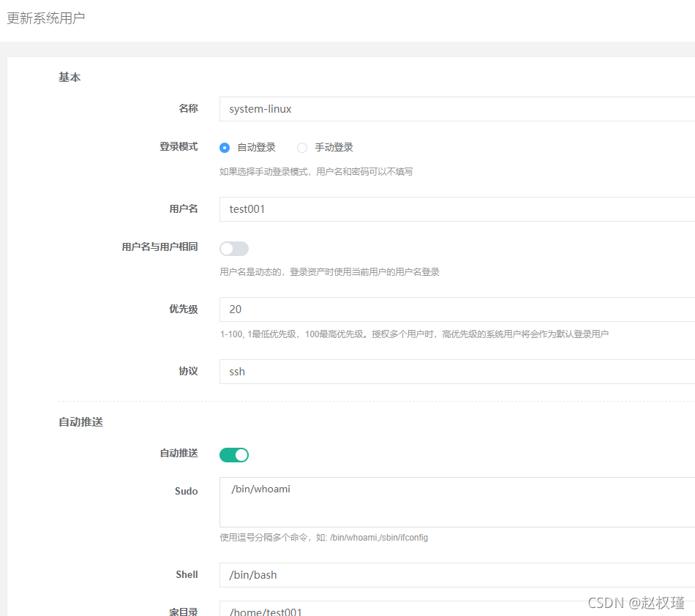695x616 pixels.
Task: Click the 优先级 label
Action: (x=184, y=309)
